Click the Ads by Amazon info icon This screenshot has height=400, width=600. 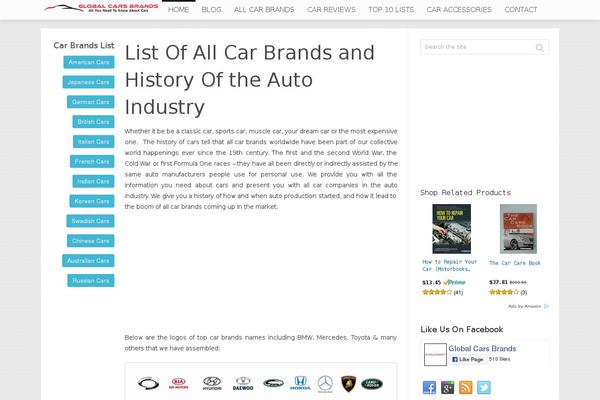[x=546, y=306]
